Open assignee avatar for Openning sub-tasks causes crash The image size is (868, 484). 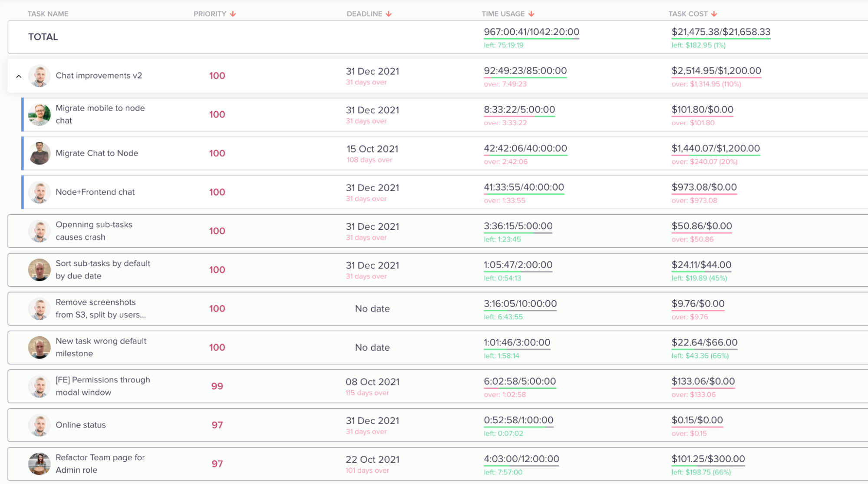pos(40,231)
